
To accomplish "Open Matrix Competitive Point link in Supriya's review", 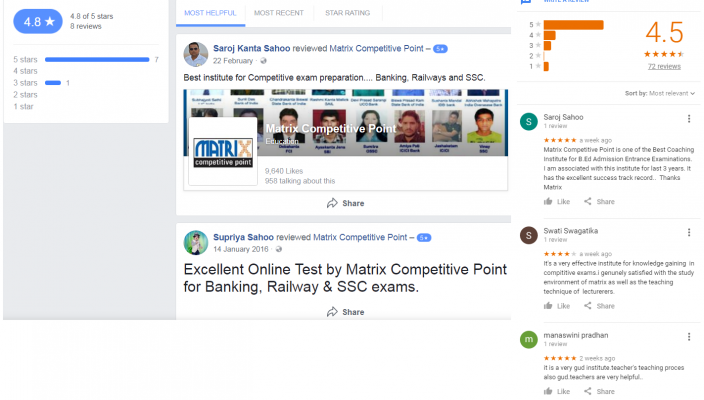I will click(360, 237).
